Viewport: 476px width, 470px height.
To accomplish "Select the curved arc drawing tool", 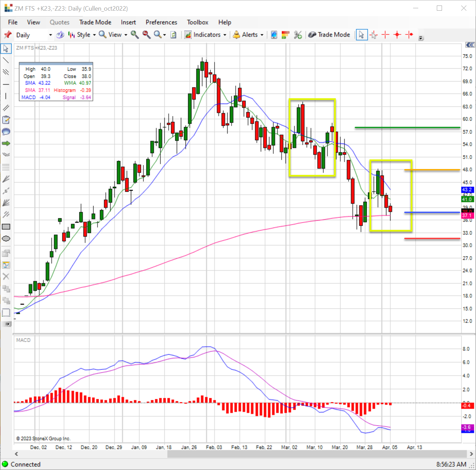I will click(x=6, y=155).
